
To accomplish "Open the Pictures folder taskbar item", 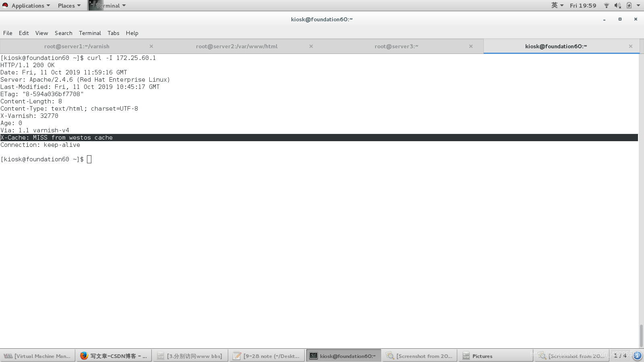I will (496, 356).
